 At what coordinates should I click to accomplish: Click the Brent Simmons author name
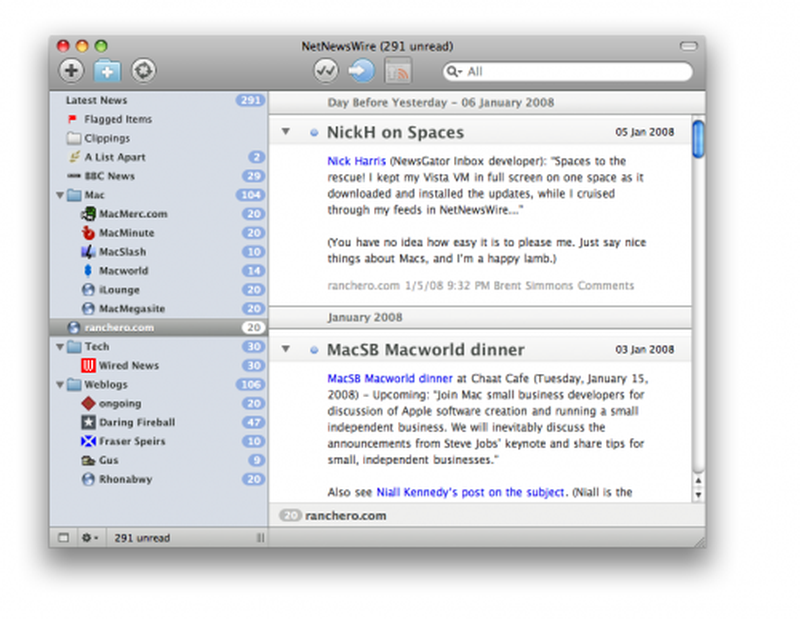coord(533,286)
